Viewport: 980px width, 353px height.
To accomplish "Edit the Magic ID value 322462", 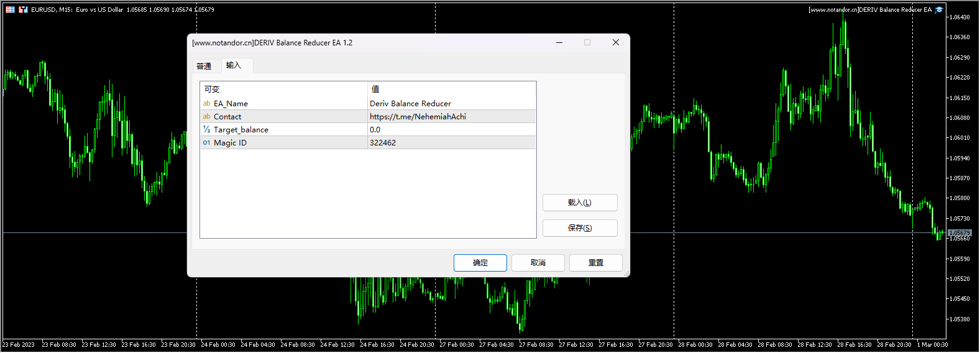I will [x=451, y=143].
